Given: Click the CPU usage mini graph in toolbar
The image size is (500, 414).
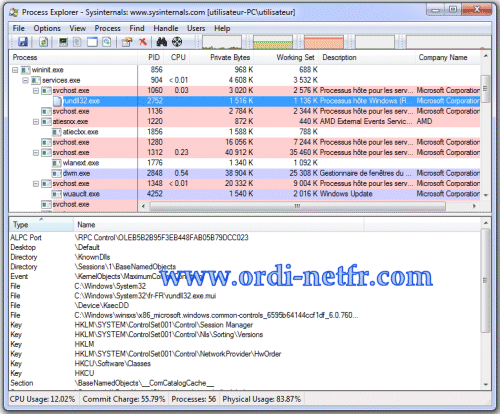Looking at the screenshot, I should pyautogui.click(x=222, y=42).
